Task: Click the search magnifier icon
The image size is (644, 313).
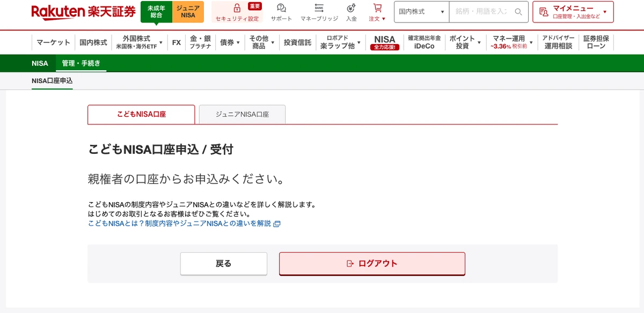Action: pyautogui.click(x=518, y=12)
